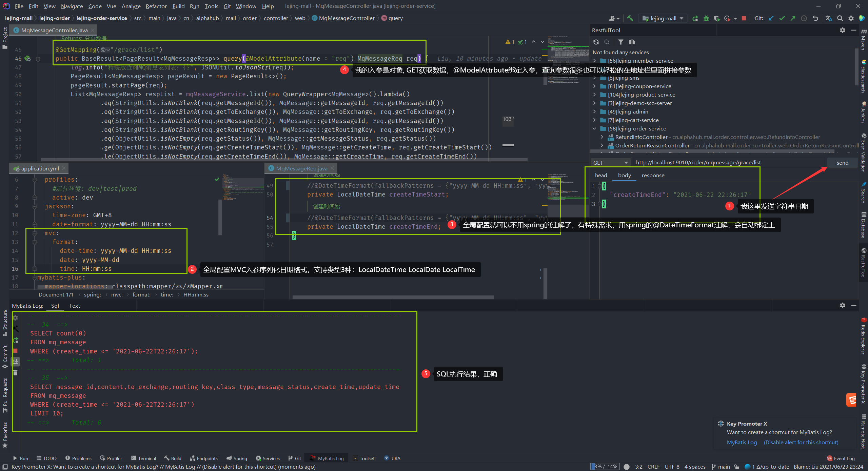Open the main Git branch widget in the status bar
Image resolution: width=868 pixels, height=471 pixels.
tap(721, 467)
